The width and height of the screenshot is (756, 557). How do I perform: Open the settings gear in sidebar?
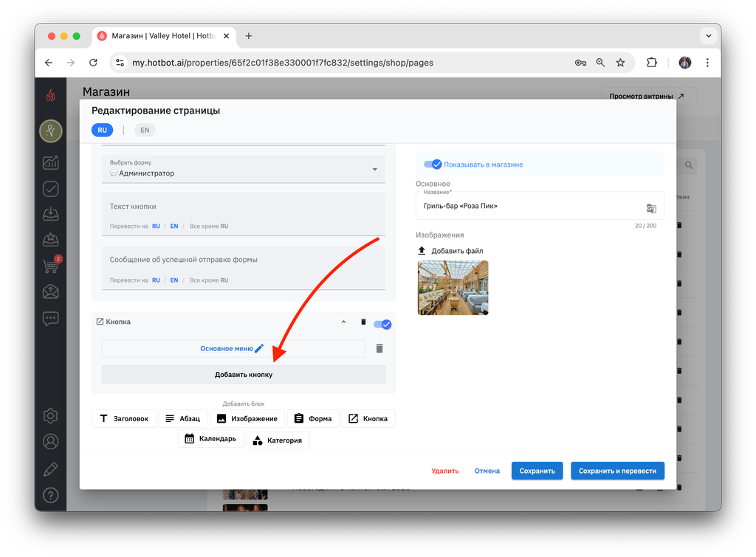coord(51,415)
